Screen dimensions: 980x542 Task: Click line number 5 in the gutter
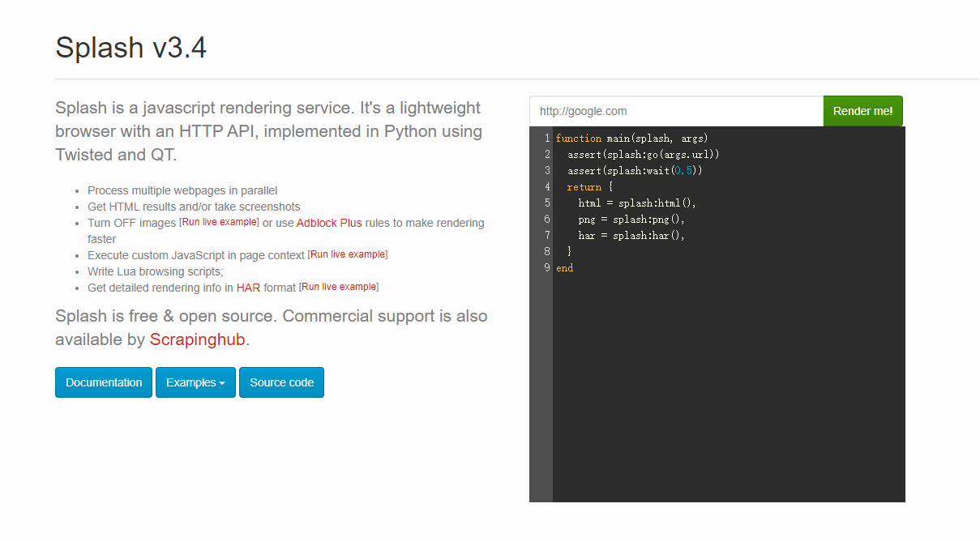[547, 203]
